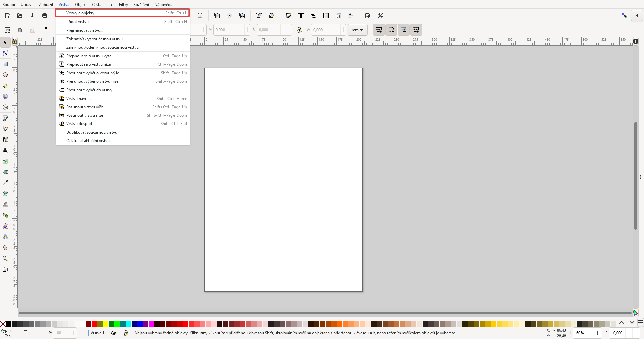
Task: Select Odstranit aktuální vrstvu
Action: [88, 140]
